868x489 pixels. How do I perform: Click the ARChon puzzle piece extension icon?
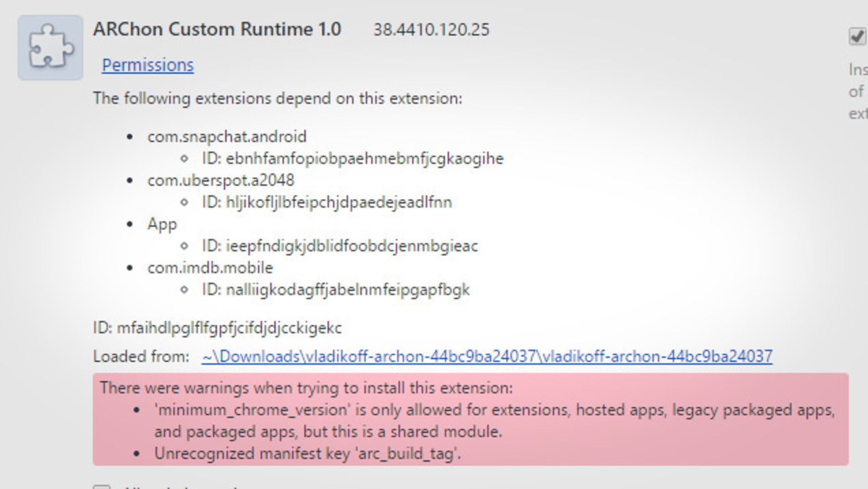click(x=50, y=47)
